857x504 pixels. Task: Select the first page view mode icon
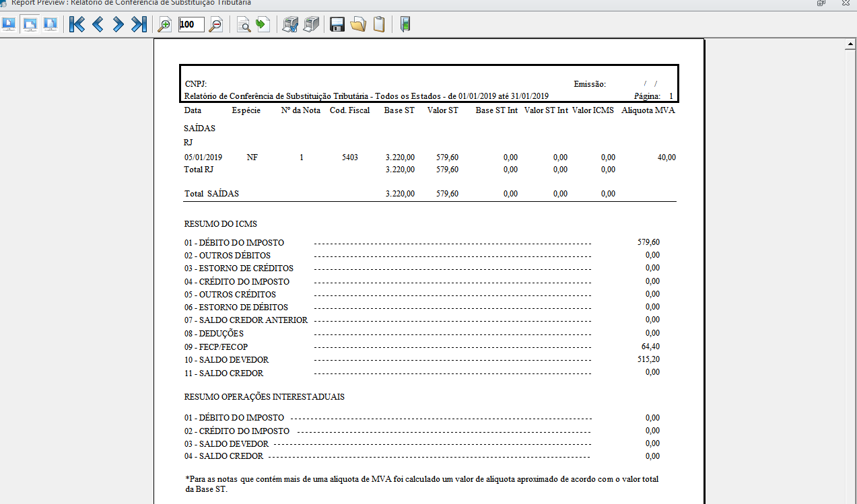(9, 25)
